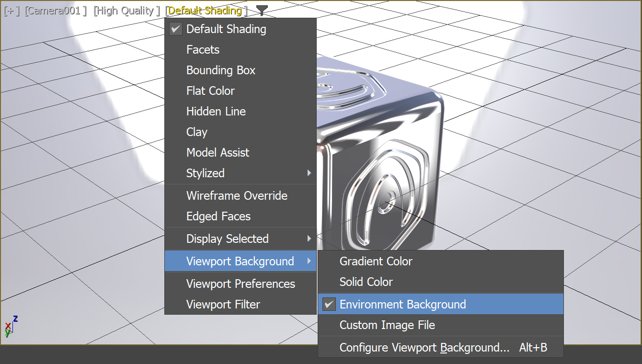The image size is (642, 364).
Task: Apply Flat Color shading to the viewport
Action: (210, 91)
